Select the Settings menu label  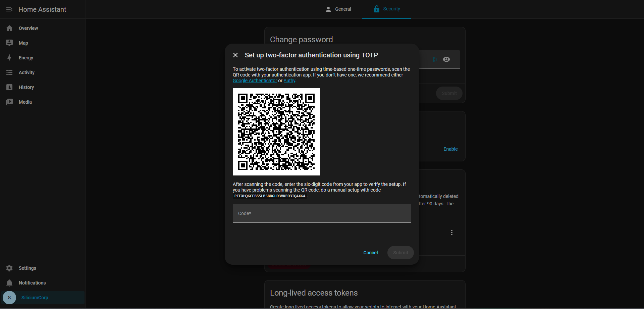(x=28, y=268)
